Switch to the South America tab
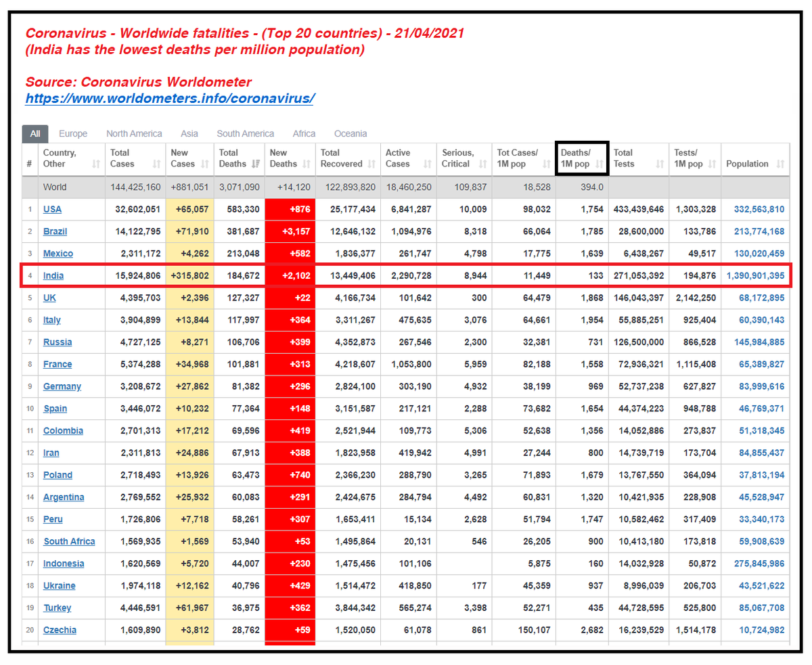 tap(246, 134)
